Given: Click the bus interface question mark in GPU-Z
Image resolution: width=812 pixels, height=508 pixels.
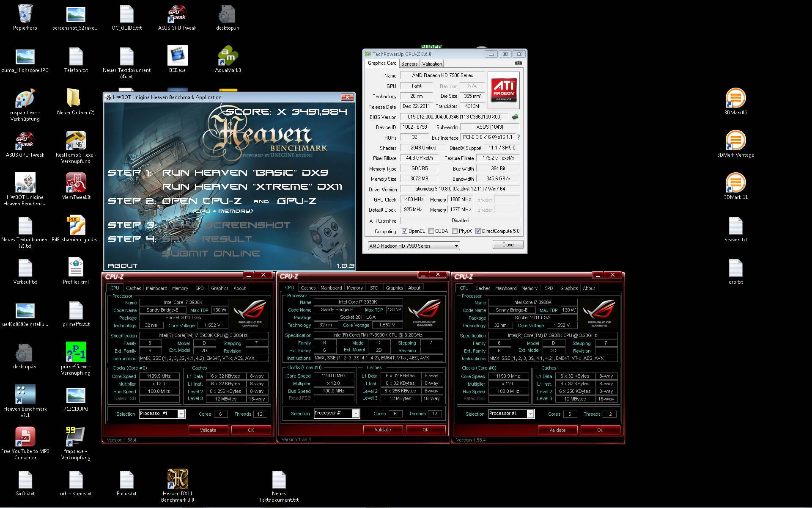Looking at the screenshot, I should click(518, 137).
